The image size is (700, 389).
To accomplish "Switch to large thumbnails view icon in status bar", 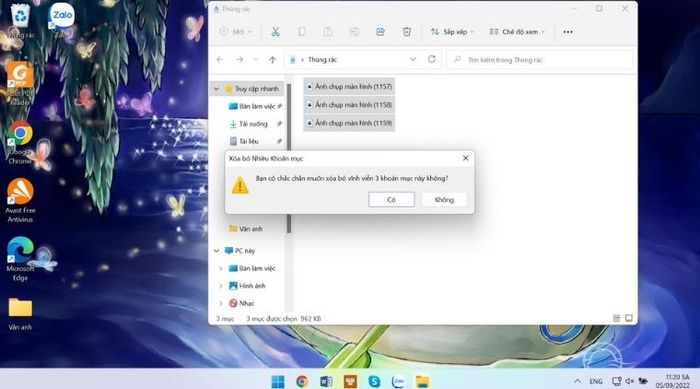I will [629, 318].
